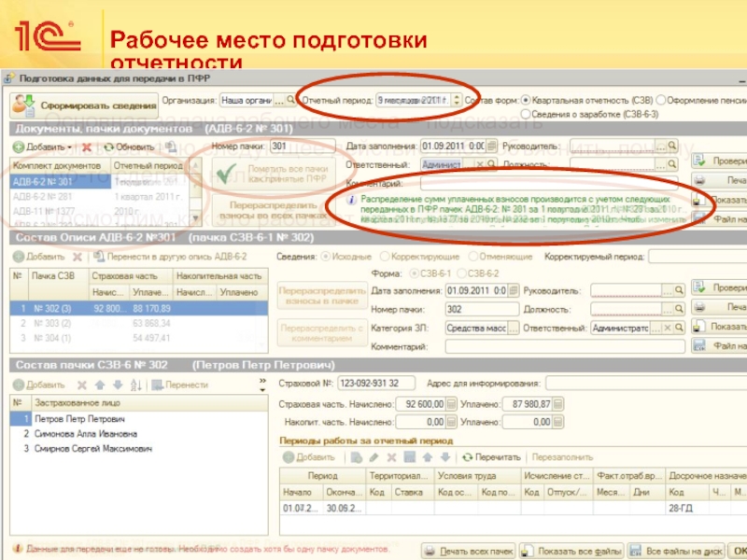Viewport: 747px width, 560px height.
Task: Choose Сведения о заработке (СЗВ-6-3) option
Action: [527, 114]
